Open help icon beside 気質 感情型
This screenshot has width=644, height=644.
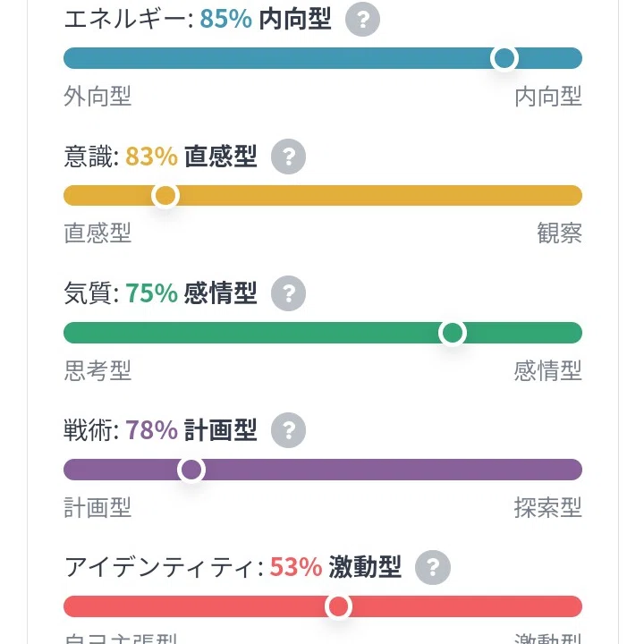pos(288,292)
